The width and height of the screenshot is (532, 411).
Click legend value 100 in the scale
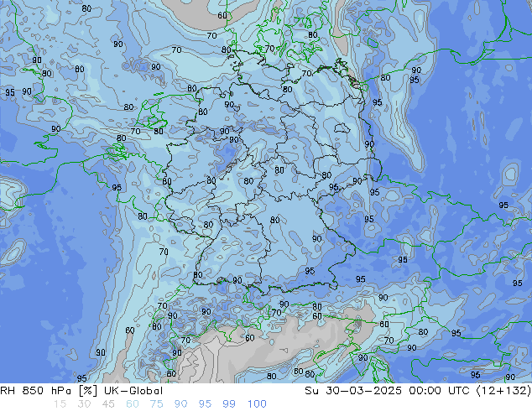point(257,404)
